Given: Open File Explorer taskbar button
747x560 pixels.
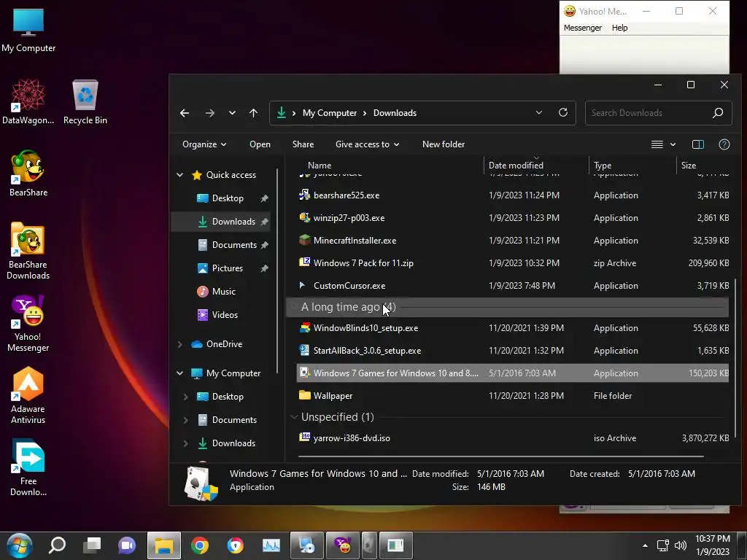Looking at the screenshot, I should 164,545.
